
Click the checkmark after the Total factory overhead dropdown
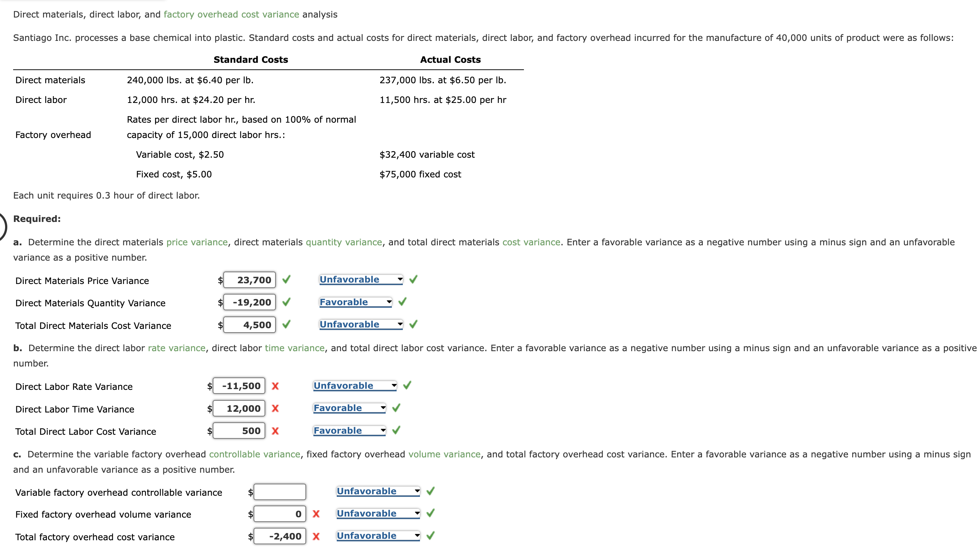431,535
